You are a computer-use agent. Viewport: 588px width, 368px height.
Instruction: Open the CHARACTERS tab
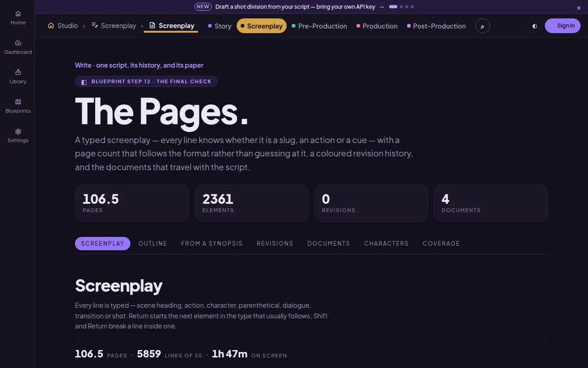coord(386,243)
